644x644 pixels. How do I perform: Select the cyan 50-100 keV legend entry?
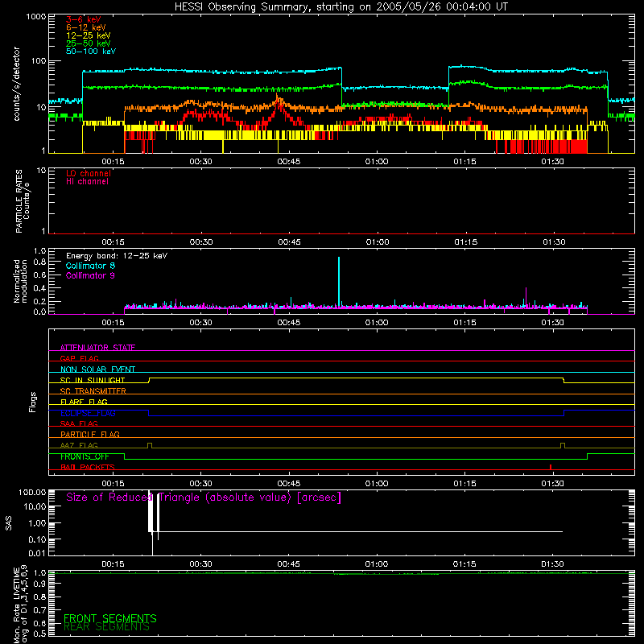pos(91,52)
